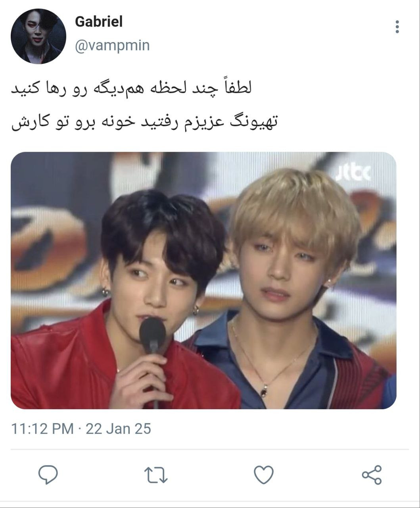Viewport: 420px width, 508px height.
Task: Retweet this post using the arrows icon
Action: [x=156, y=475]
